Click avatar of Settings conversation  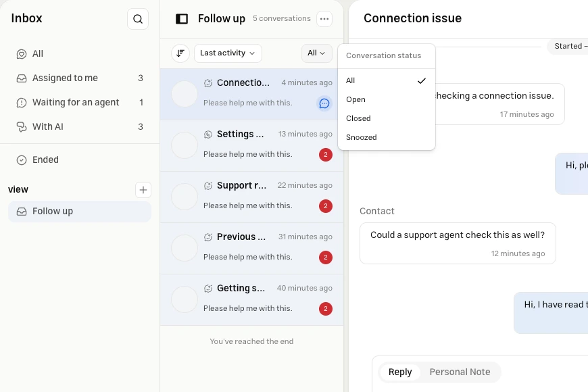pyautogui.click(x=185, y=145)
